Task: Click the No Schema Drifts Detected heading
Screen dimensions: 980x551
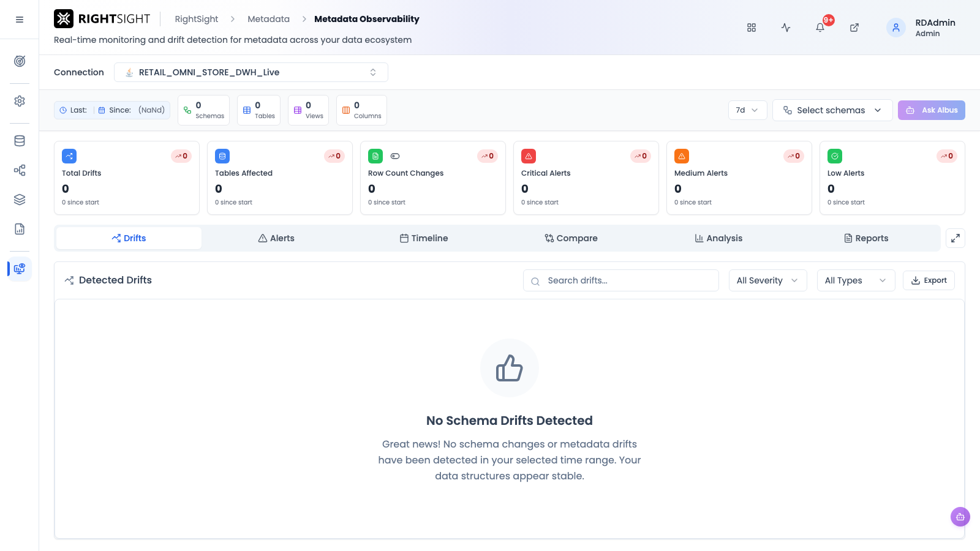Action: pos(510,421)
